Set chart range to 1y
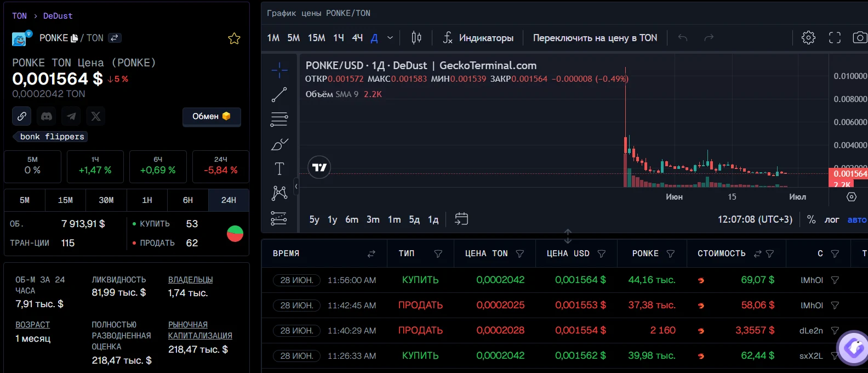The image size is (868, 373). tap(332, 219)
